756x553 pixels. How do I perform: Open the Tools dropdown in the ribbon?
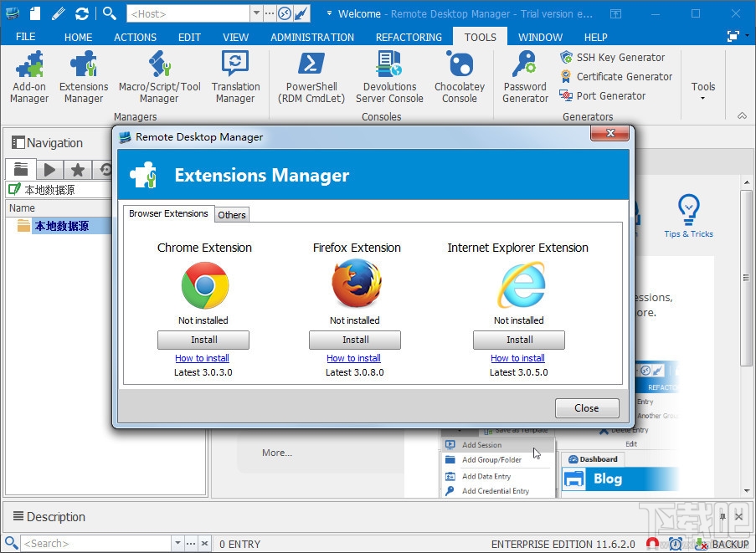tap(703, 86)
